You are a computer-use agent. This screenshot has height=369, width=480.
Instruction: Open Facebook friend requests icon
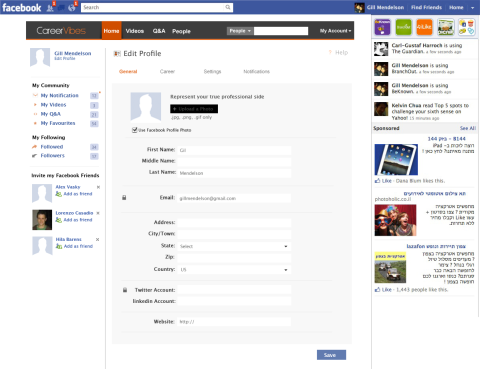pos(50,8)
